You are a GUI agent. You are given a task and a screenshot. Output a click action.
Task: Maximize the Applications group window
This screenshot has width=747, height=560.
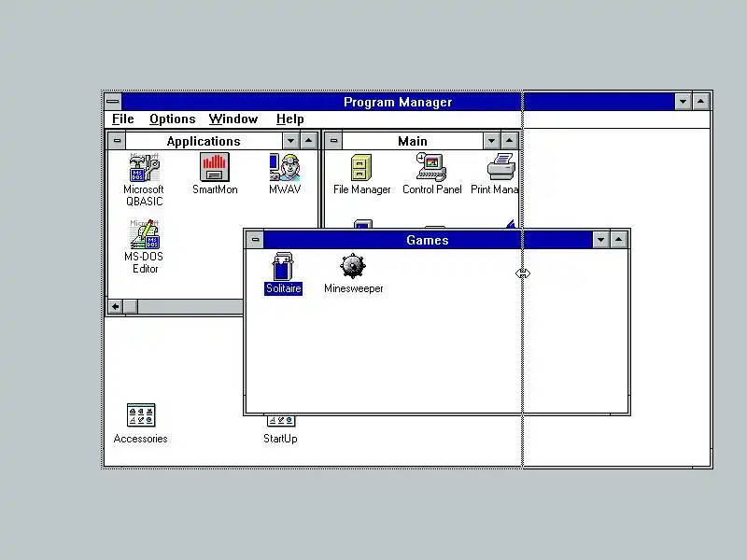[x=309, y=141]
